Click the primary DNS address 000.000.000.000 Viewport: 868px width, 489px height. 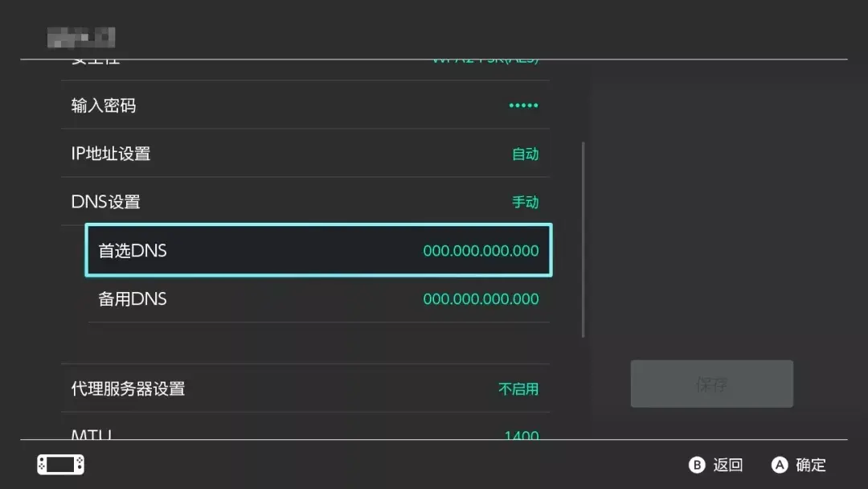pos(481,251)
